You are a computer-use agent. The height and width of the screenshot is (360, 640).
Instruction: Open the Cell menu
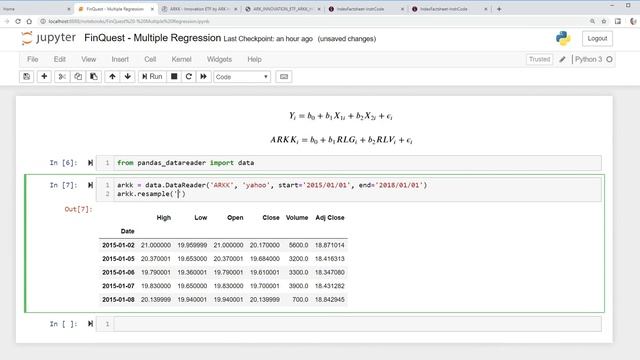(150, 60)
